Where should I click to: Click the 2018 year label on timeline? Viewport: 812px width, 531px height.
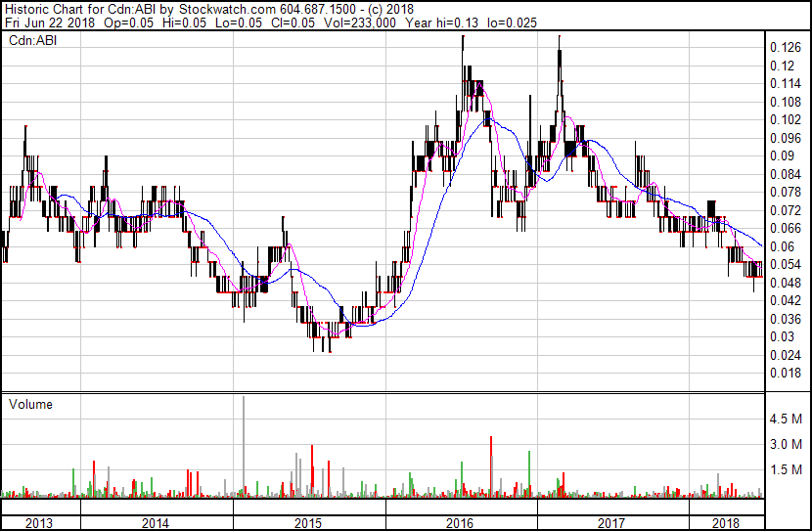(x=726, y=524)
